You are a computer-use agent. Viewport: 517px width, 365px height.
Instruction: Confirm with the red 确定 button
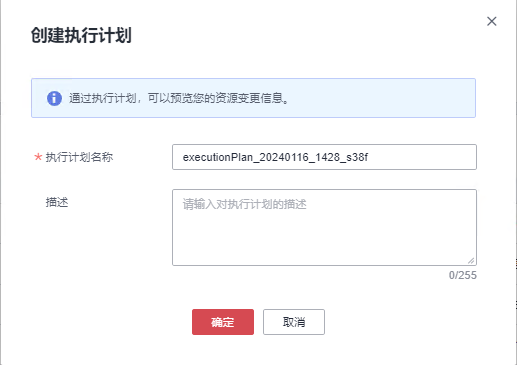pos(223,322)
